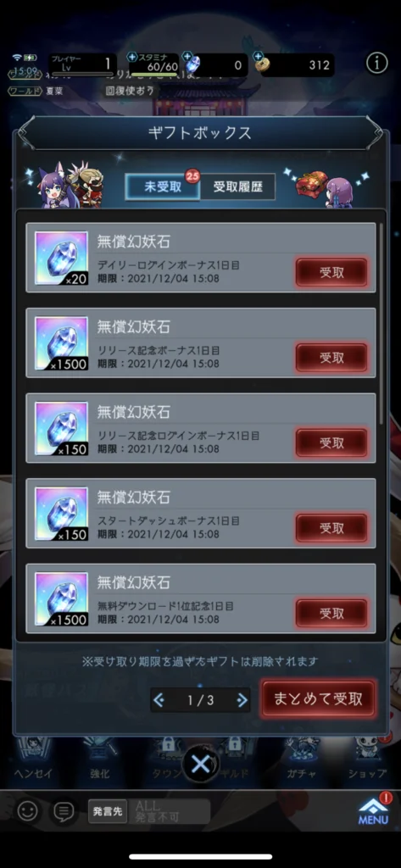Tap the x20 幻妖石 item thumbnail
Screen dimensions: 401x868
[62, 258]
